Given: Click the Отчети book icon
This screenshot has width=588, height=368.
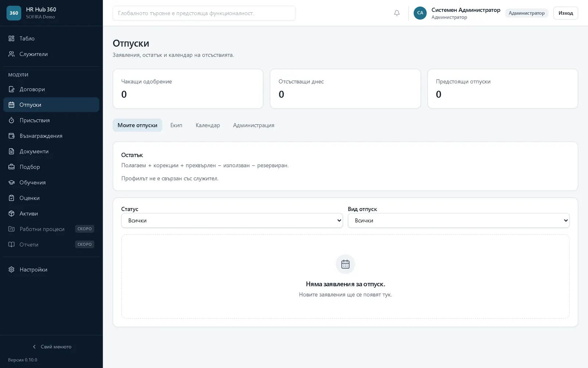Looking at the screenshot, I should (11, 244).
